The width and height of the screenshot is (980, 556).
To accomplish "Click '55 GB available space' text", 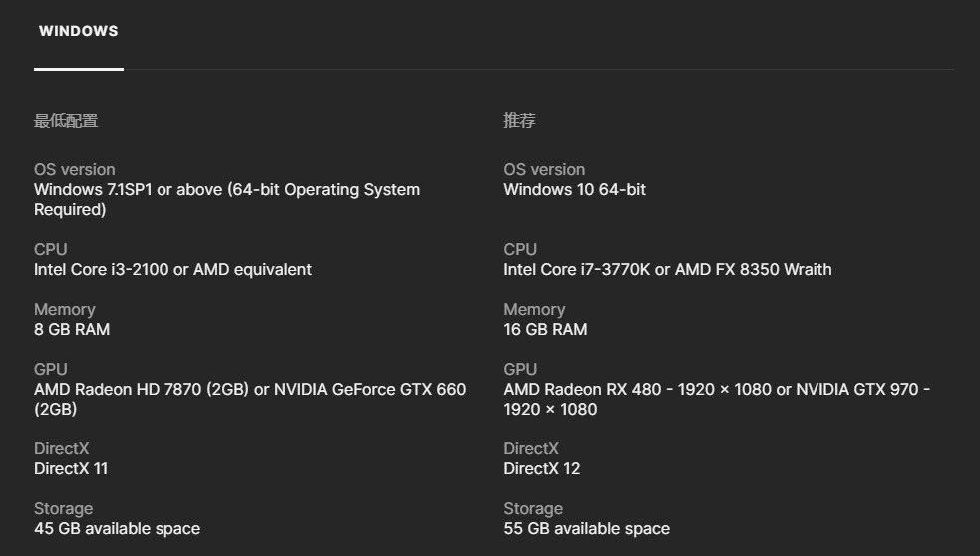I will [x=587, y=528].
